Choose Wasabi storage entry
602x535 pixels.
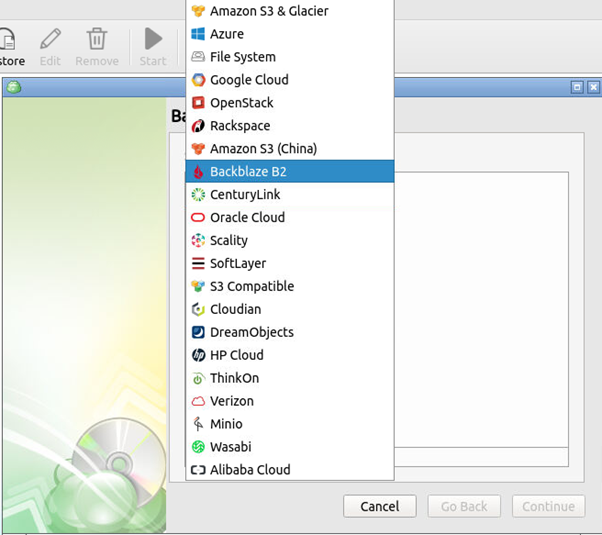coord(290,447)
